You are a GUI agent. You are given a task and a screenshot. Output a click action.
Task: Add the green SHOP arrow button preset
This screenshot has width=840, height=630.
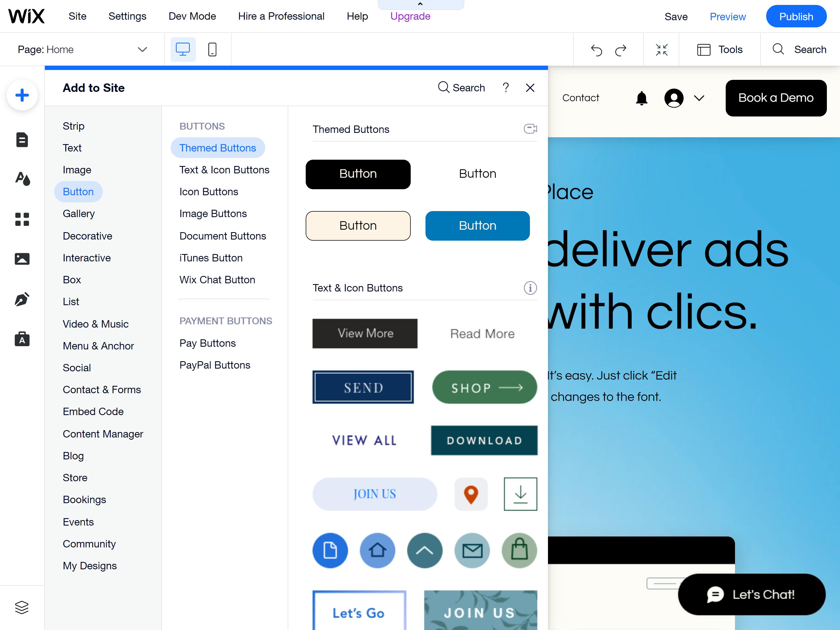click(485, 387)
